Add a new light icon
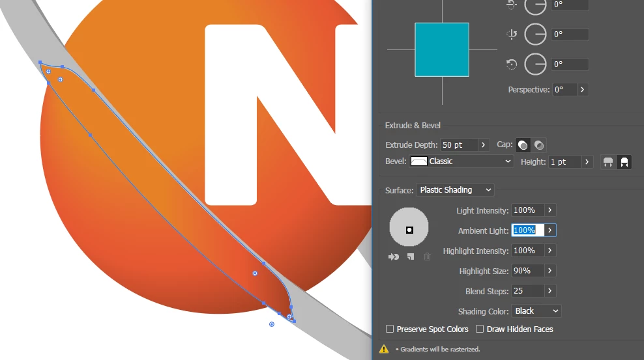 point(410,256)
